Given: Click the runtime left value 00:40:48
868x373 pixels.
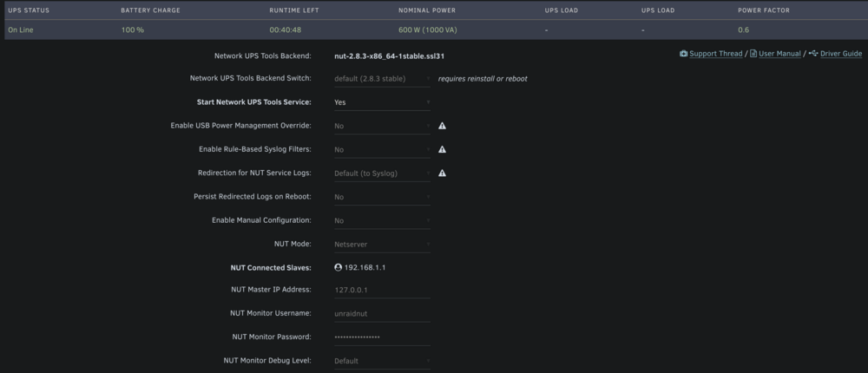Looking at the screenshot, I should (285, 29).
